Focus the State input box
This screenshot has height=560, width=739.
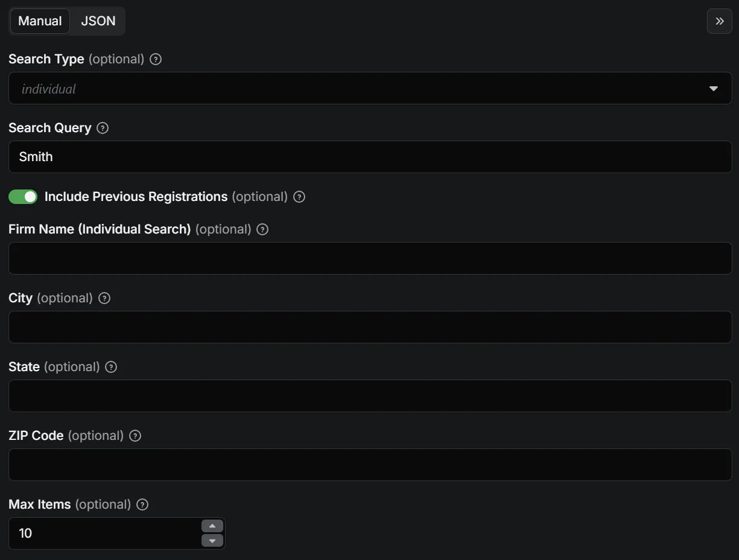click(x=370, y=396)
